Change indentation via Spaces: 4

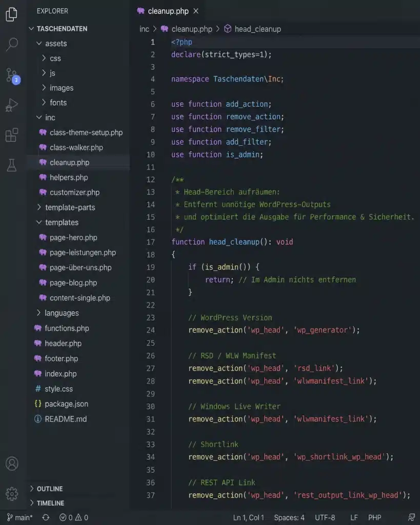[289, 518]
